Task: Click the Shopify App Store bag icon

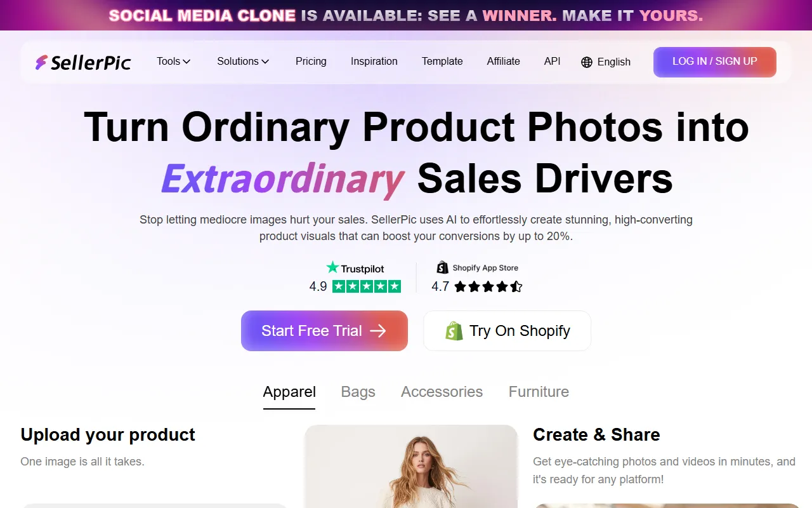Action: click(442, 267)
